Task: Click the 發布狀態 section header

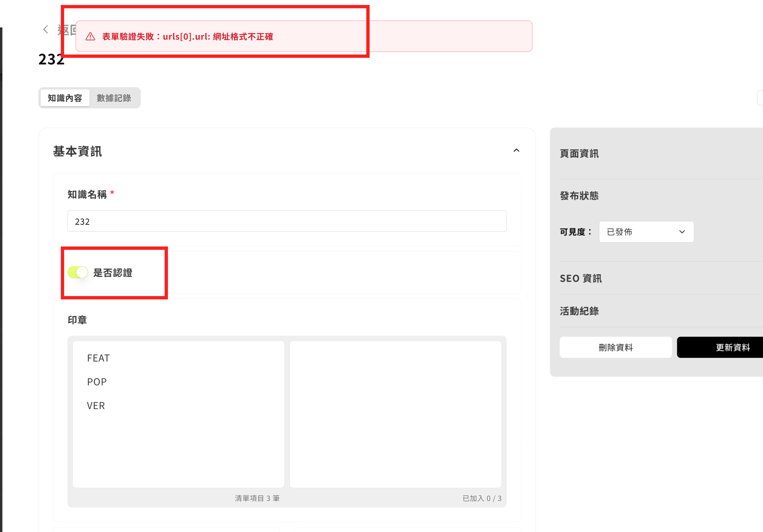Action: pyautogui.click(x=579, y=196)
